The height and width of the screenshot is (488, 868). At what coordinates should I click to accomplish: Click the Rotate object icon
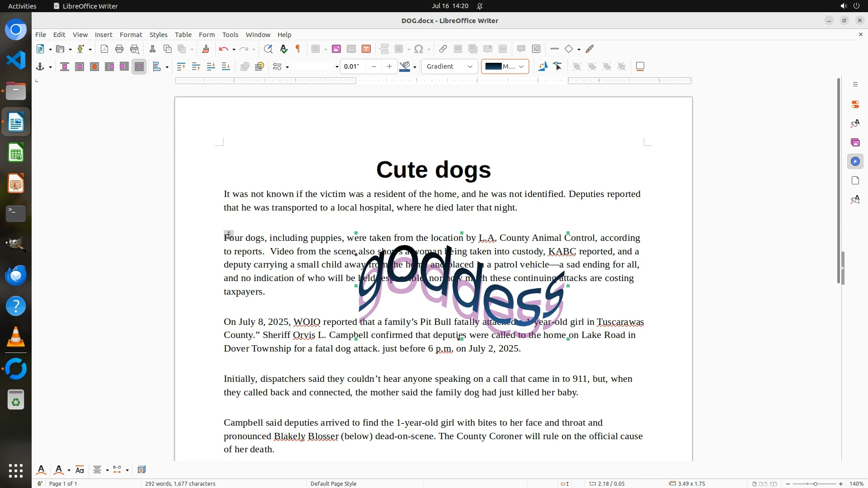tap(542, 66)
